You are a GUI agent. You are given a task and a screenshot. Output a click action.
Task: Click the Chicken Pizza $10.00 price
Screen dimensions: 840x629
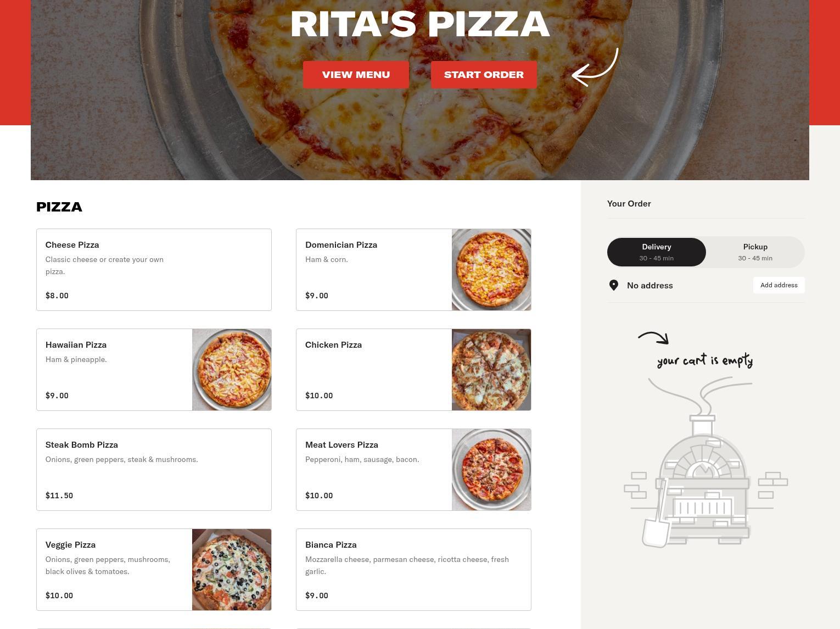(319, 396)
